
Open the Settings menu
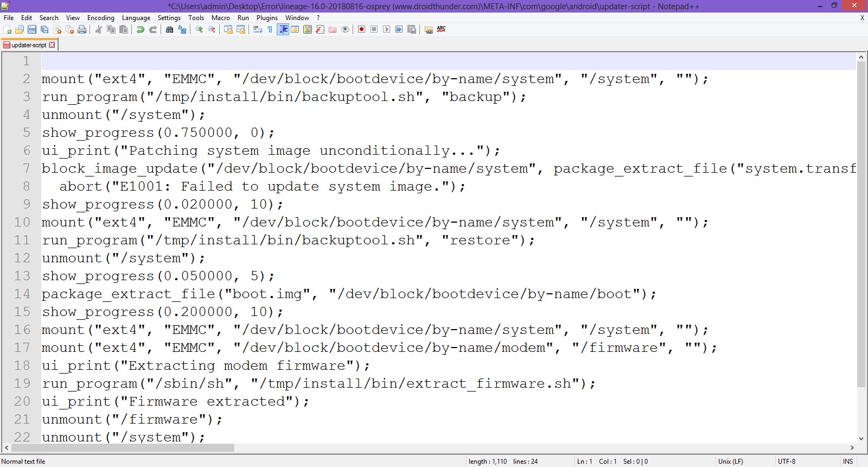[x=169, y=18]
